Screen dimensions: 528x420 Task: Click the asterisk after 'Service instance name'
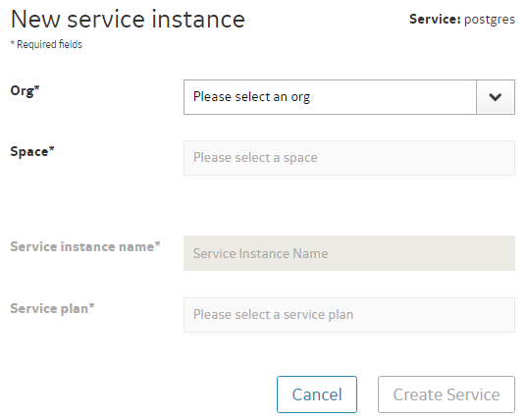(x=157, y=243)
